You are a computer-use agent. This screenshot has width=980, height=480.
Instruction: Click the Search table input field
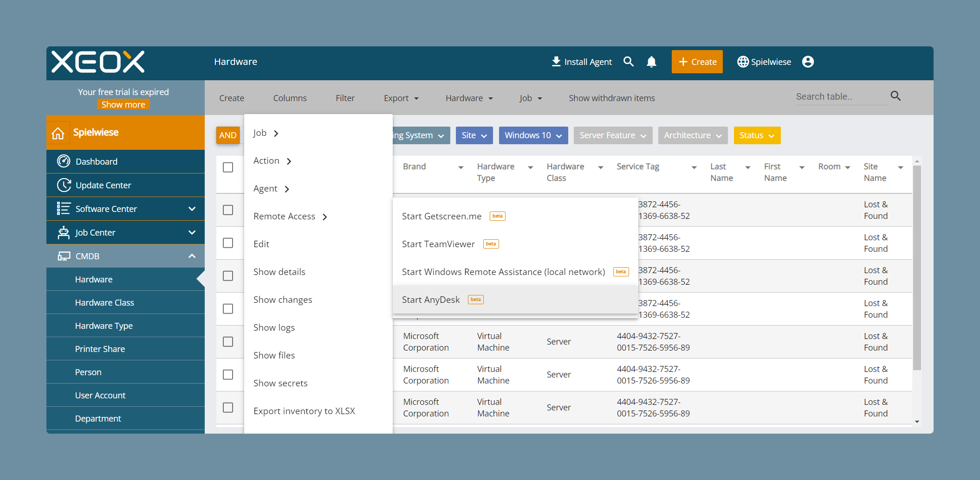[842, 96]
